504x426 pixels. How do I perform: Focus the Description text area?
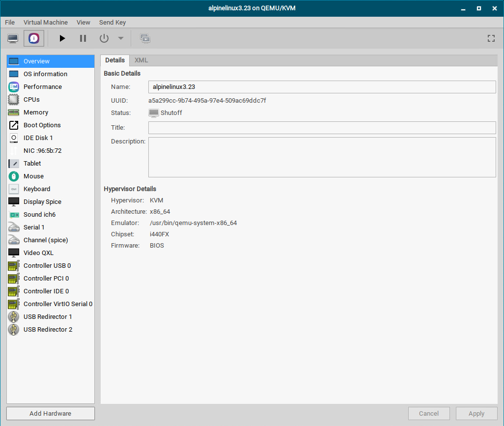tap(322, 157)
